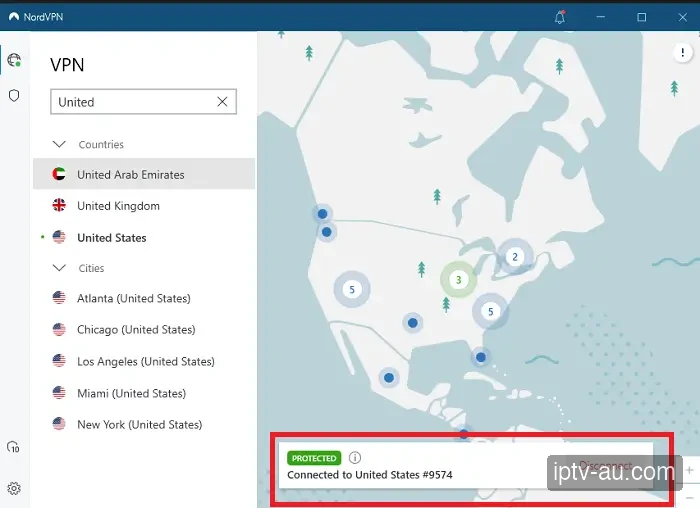This screenshot has width=700, height=508.
Task: Select United Kingdom
Action: click(x=144, y=205)
